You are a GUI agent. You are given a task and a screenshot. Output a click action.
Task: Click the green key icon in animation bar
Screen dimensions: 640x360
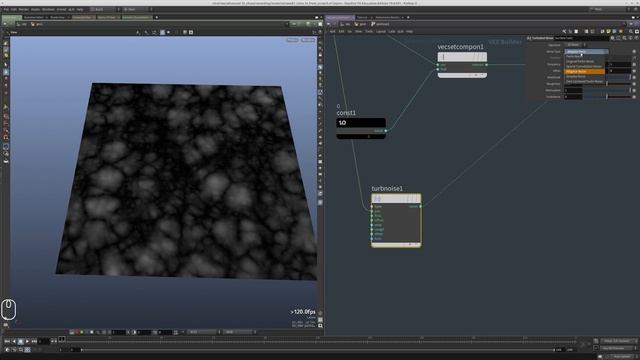[82, 332]
